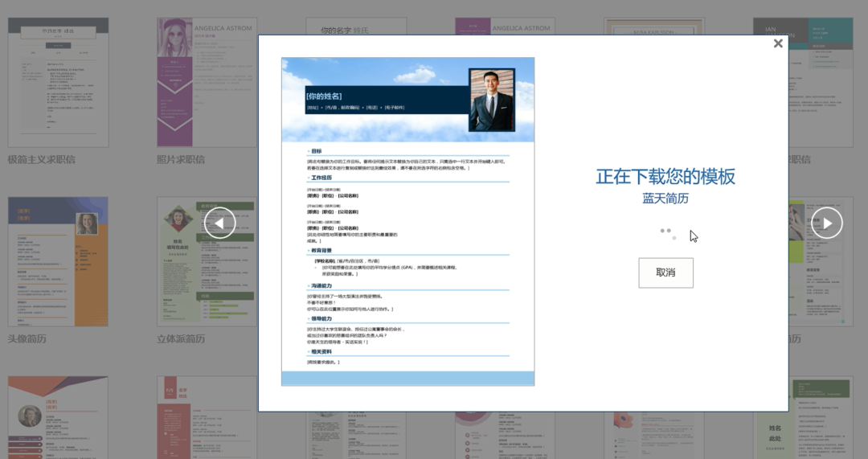868x459 pixels.
Task: Close the template preview dialog
Action: (777, 43)
